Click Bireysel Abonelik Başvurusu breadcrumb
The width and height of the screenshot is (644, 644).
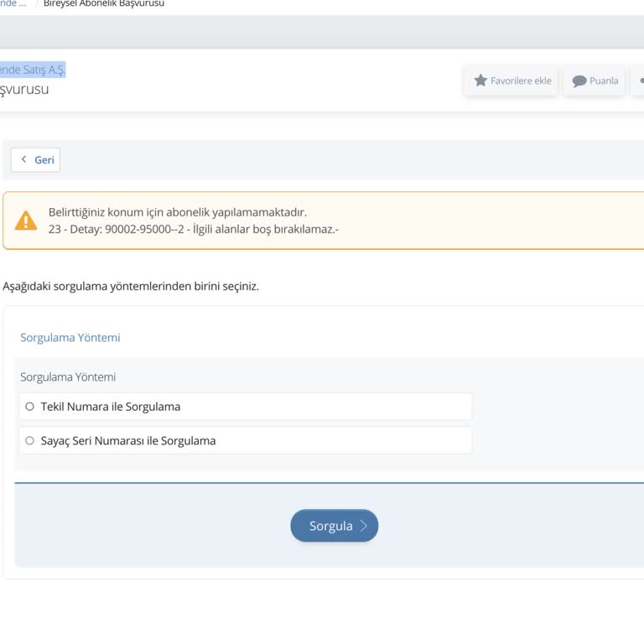pyautogui.click(x=104, y=3)
